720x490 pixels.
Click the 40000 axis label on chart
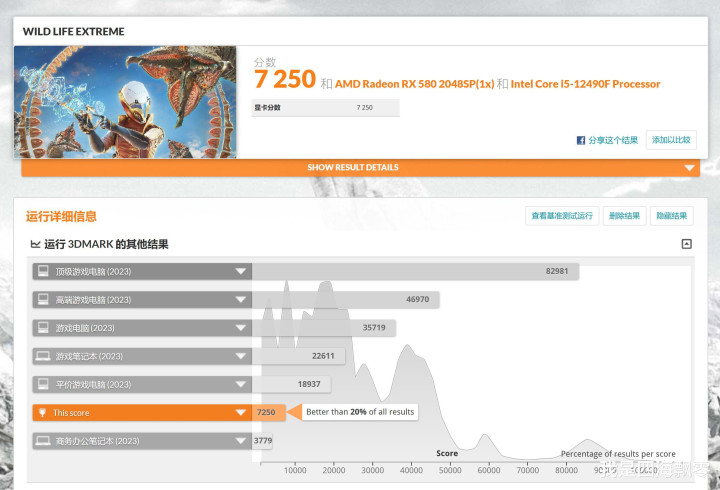point(411,470)
